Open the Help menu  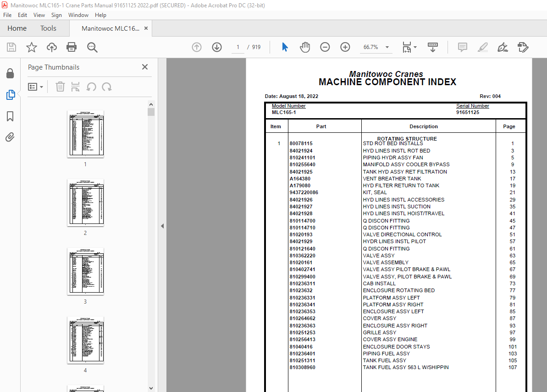coord(100,15)
